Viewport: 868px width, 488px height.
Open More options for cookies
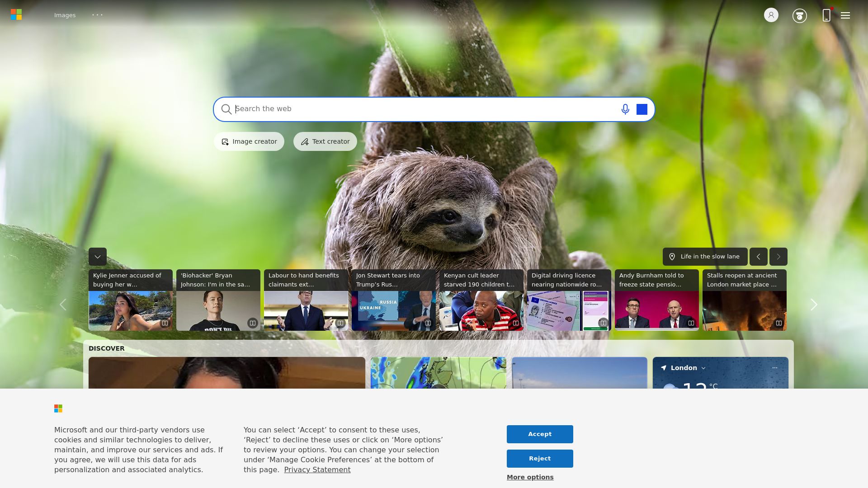[530, 477]
